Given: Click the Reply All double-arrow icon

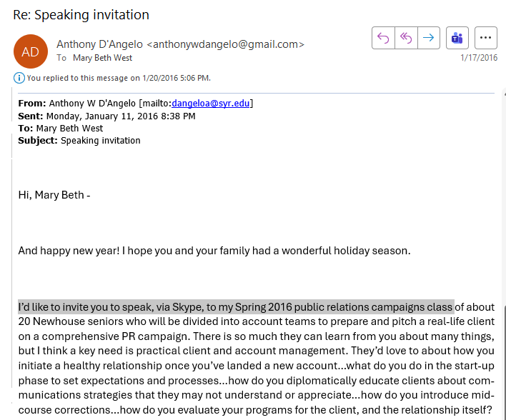Looking at the screenshot, I should point(406,38).
